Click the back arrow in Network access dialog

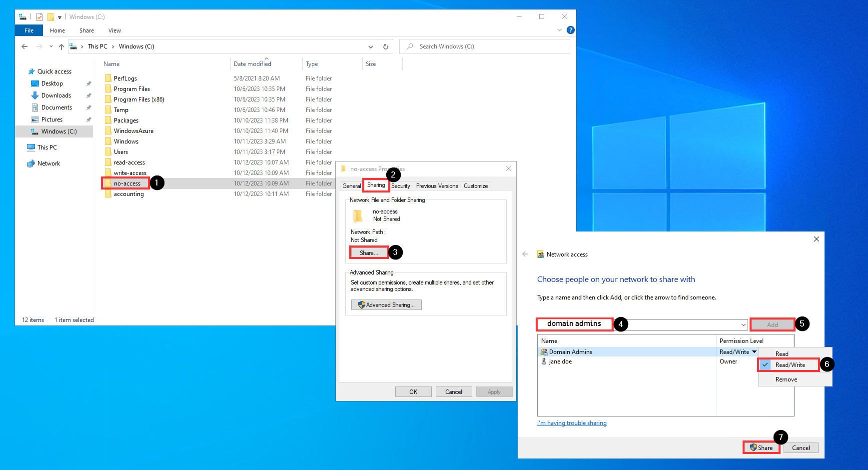(x=525, y=254)
